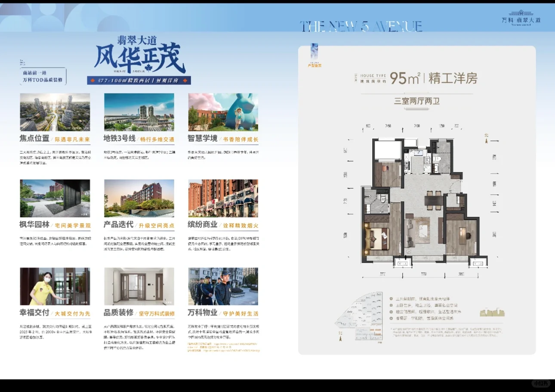The height and width of the screenshot is (392, 555).
Task: Click the 升级空间亮点 subtitle
Action: tap(157, 225)
